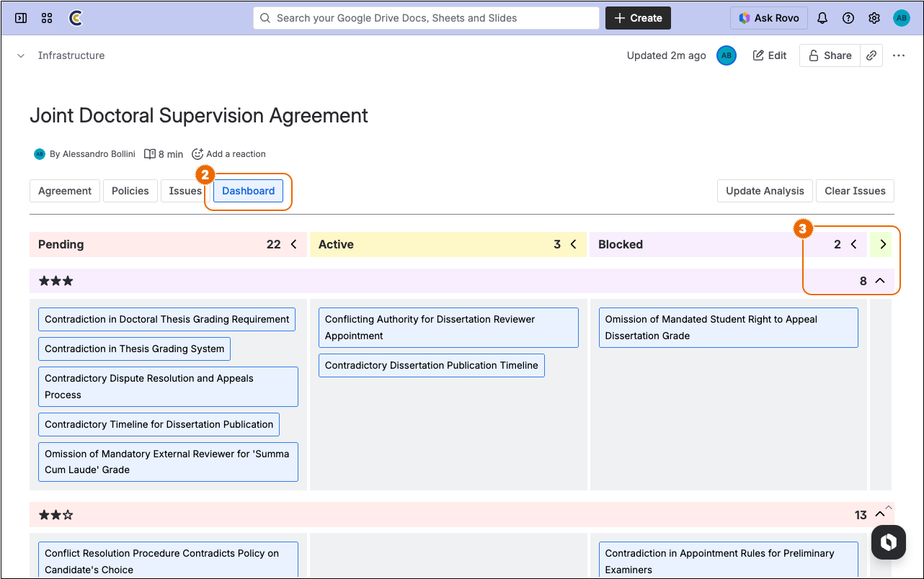The width and height of the screenshot is (924, 579).
Task: Click the floating chat widget icon
Action: 888,542
